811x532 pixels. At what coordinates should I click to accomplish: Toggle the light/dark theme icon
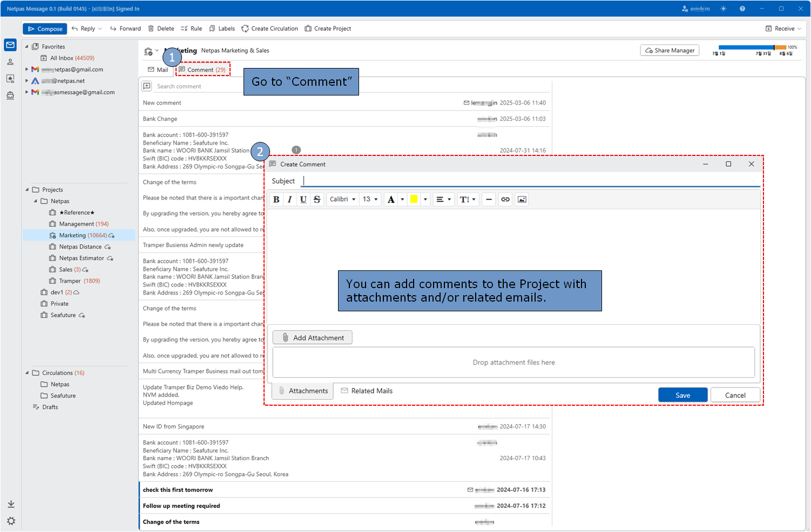coord(724,9)
